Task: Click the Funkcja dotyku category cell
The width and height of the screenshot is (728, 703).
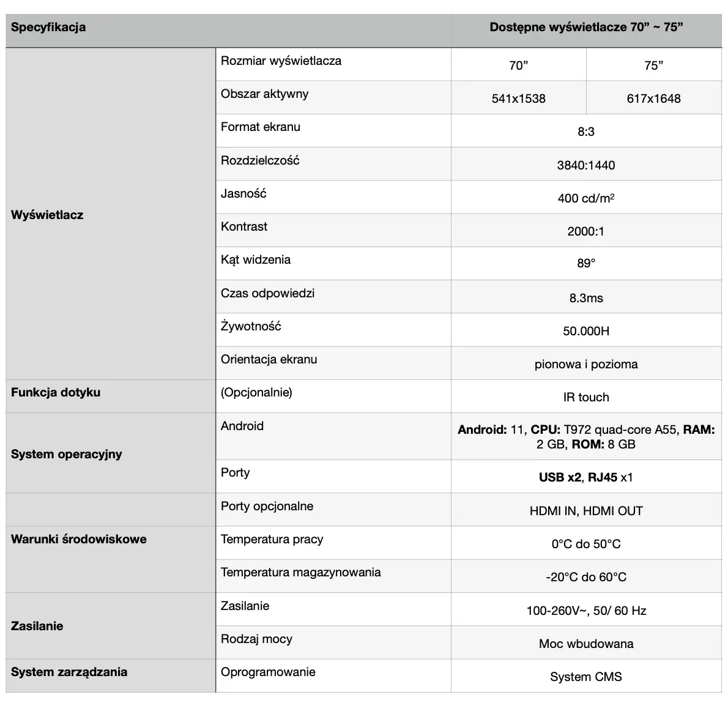Action: (56, 393)
